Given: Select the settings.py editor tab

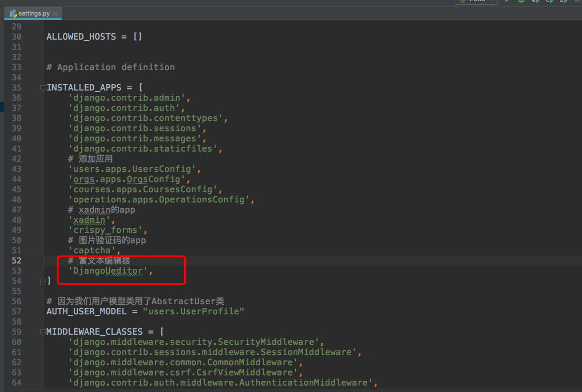Looking at the screenshot, I should 33,13.
